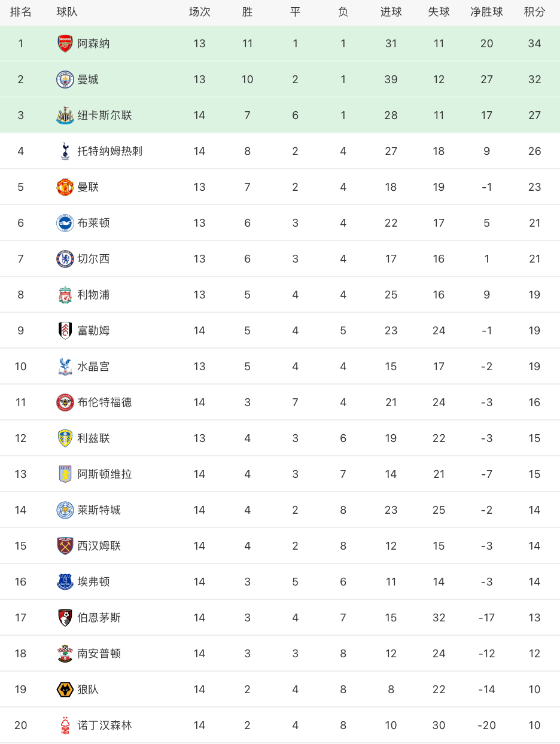Viewport: 560px width, 744px height.
Task: Click the Manchester City club crest
Action: tap(65, 79)
